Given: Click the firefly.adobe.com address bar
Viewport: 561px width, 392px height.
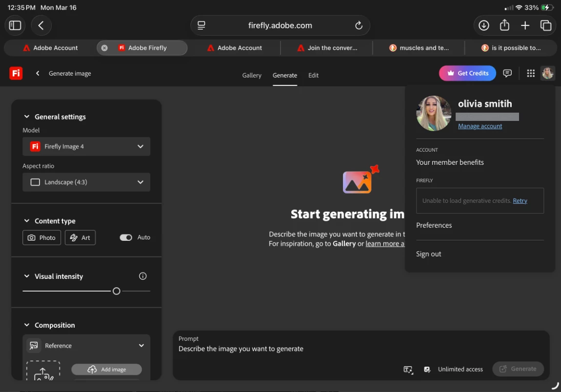Looking at the screenshot, I should click(x=280, y=25).
